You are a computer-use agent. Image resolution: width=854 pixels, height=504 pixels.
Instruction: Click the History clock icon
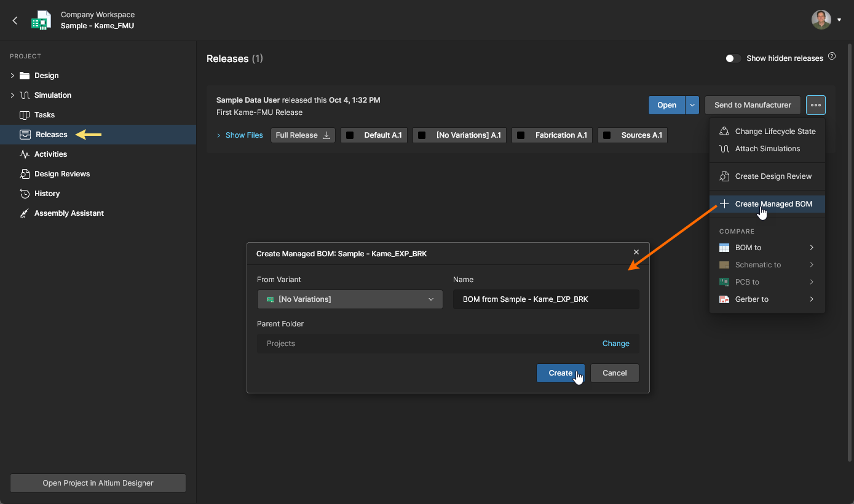[25, 194]
